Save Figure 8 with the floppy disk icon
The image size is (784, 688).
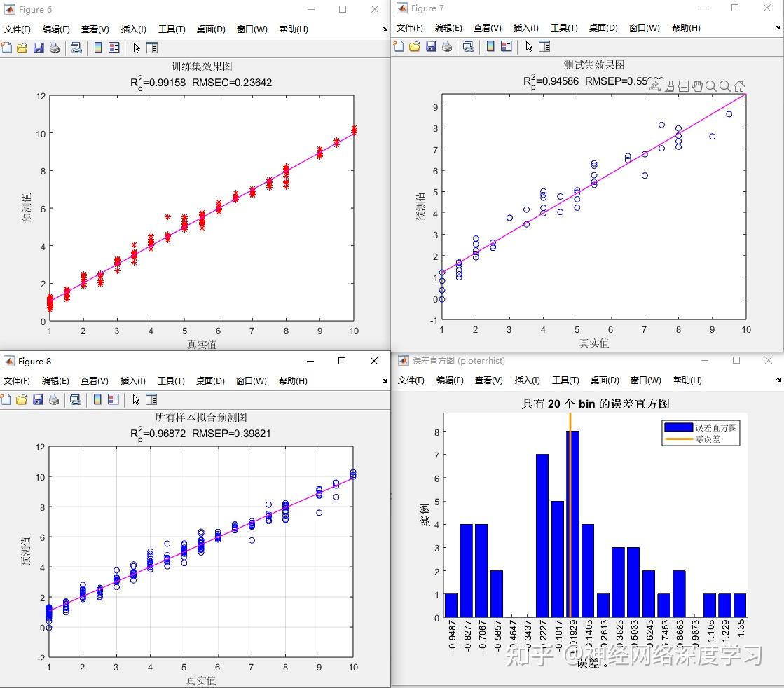click(x=39, y=399)
